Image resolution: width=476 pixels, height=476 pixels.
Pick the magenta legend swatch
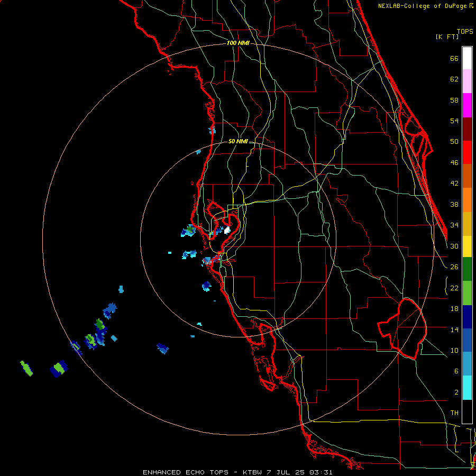467,105
